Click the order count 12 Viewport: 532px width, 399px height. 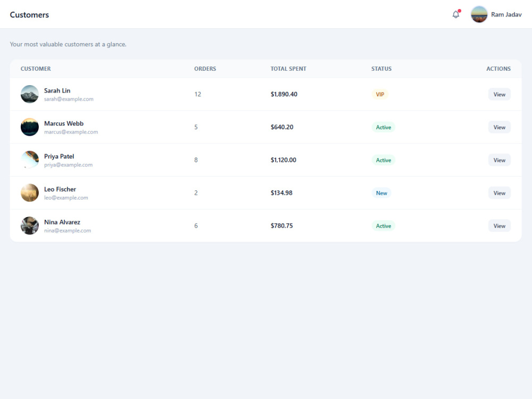point(197,94)
